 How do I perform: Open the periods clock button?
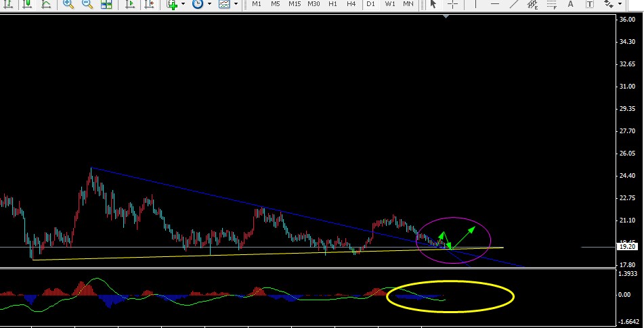click(x=198, y=4)
